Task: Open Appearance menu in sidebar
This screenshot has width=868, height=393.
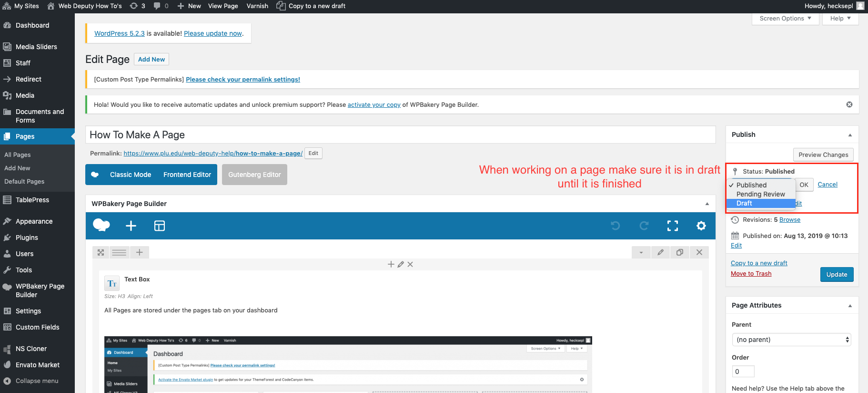Action: [x=34, y=221]
